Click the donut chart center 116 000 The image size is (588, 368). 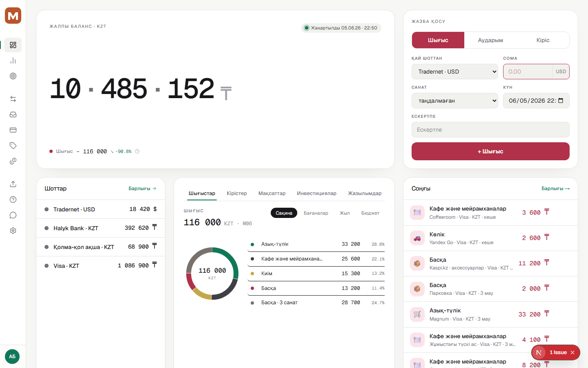(212, 271)
